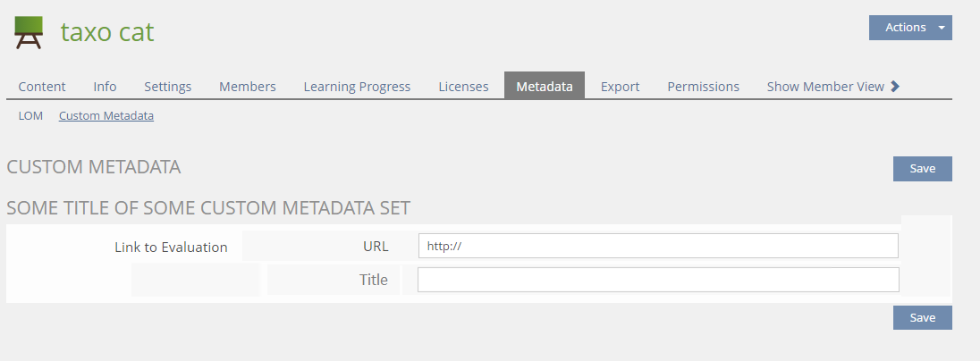Screen dimensions: 980x361
Task: Select the Custom Metadata sub-tab
Action: tap(106, 116)
